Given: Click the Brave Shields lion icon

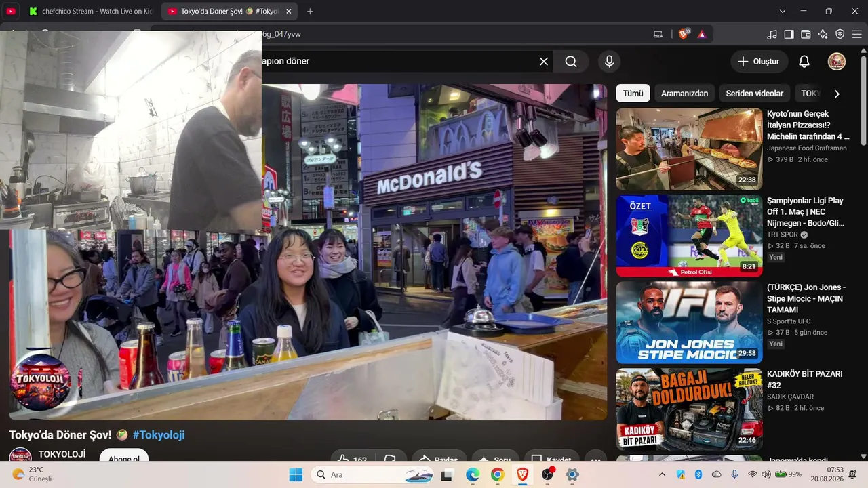Looking at the screenshot, I should [684, 34].
